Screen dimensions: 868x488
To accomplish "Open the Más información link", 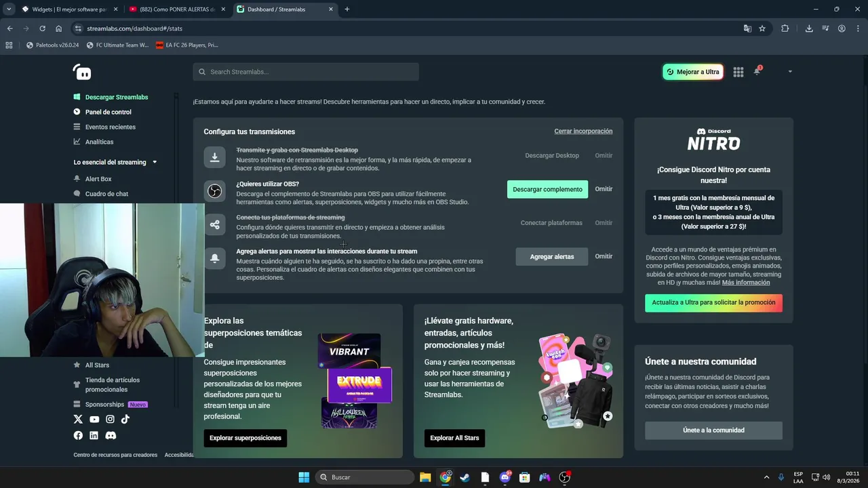I will pos(746,283).
